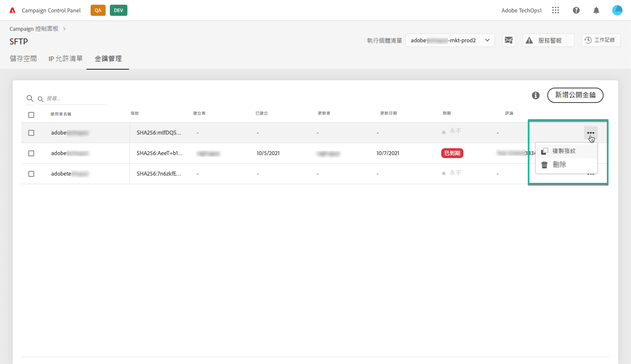Click the DEV environment badge
Screen dimensions: 631x364
pyautogui.click(x=118, y=10)
